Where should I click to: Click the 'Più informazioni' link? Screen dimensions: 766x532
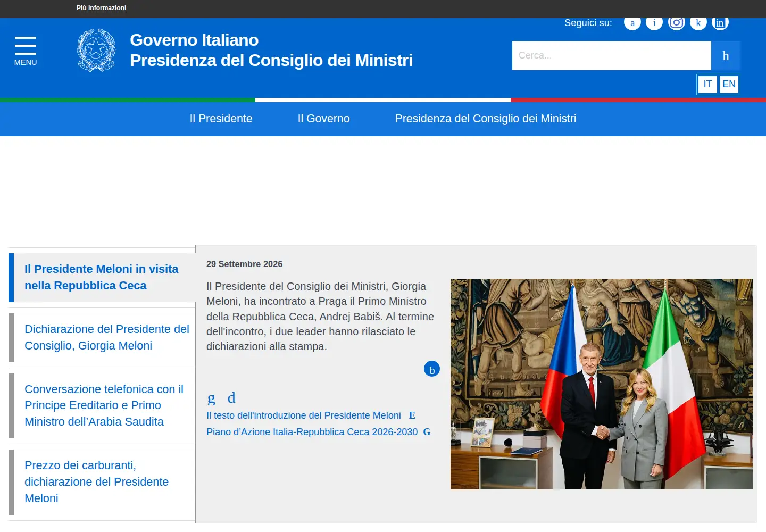[x=101, y=8]
